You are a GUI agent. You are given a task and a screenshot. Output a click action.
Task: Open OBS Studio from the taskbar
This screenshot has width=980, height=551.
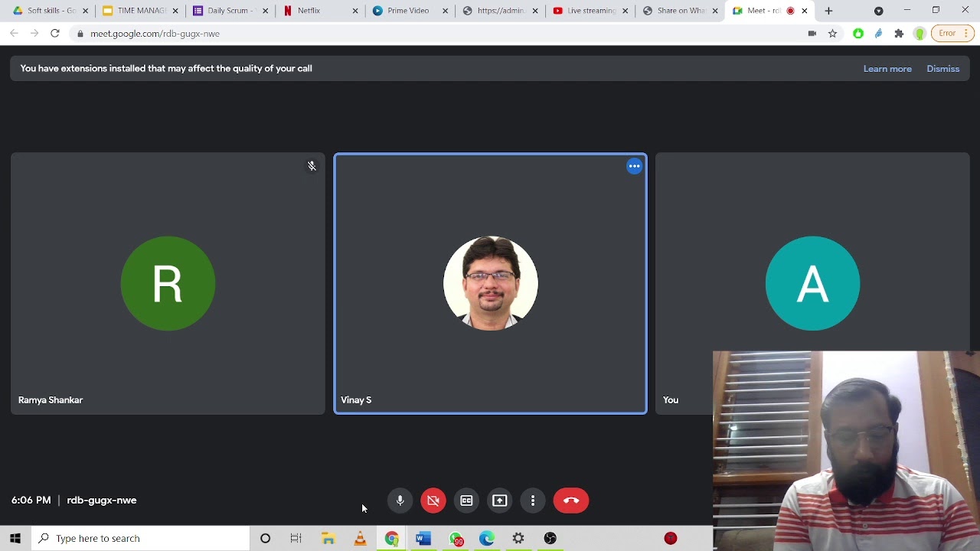coord(550,539)
